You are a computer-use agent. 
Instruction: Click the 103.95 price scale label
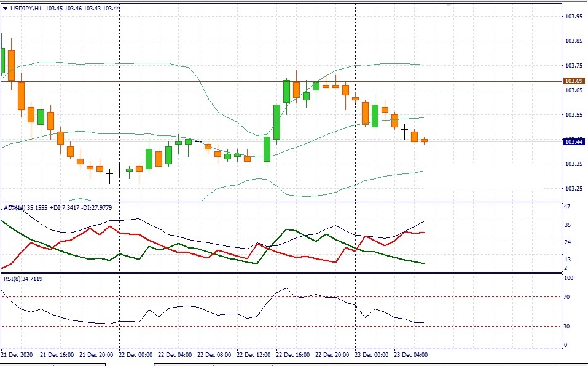point(573,17)
